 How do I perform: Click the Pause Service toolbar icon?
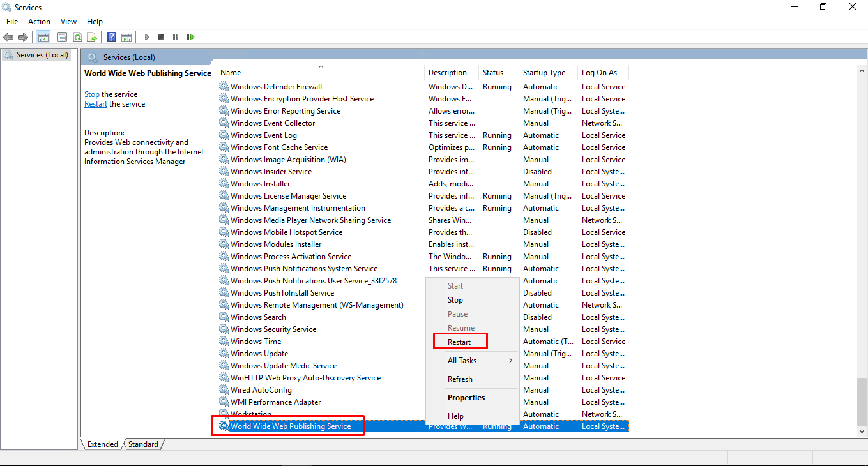pos(176,38)
